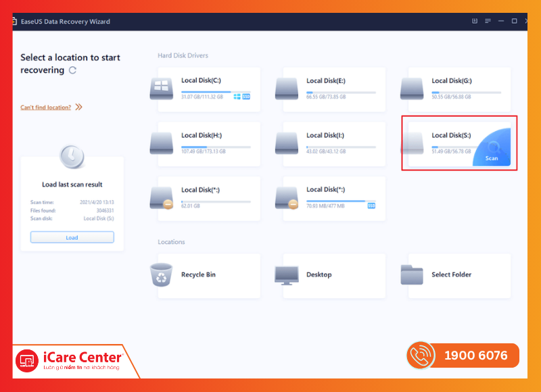541x392 pixels.
Task: Click the Load button for last scan
Action: 72,237
